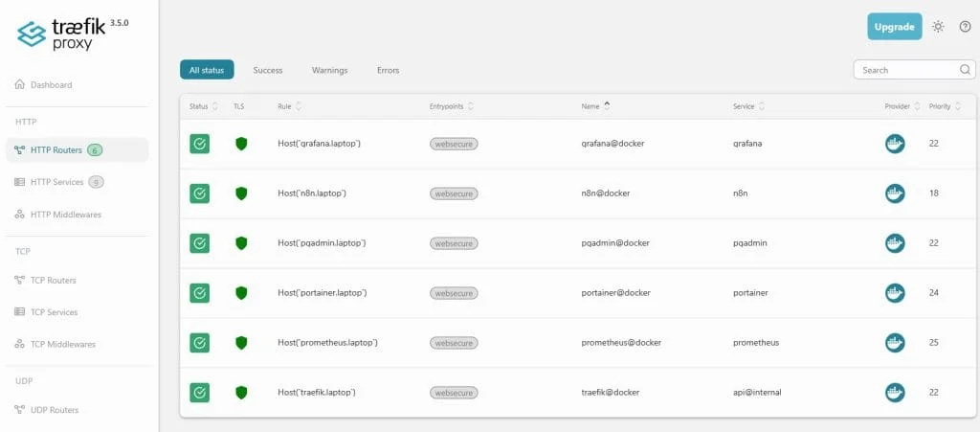Sort routers by Name column header
This screenshot has width=980, height=432.
(595, 106)
